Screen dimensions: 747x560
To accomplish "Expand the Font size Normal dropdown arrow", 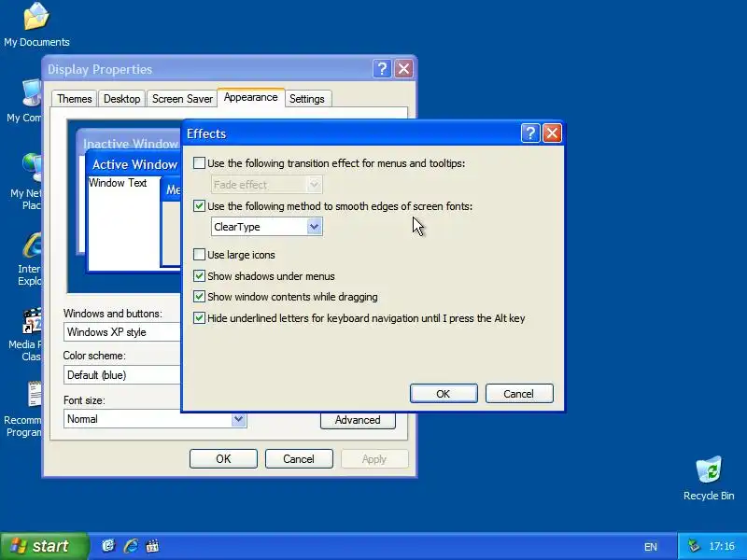I will [239, 419].
